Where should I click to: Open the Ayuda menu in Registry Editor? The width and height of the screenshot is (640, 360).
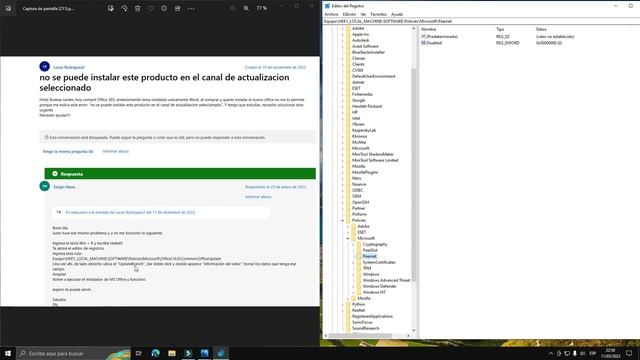[x=397, y=14]
